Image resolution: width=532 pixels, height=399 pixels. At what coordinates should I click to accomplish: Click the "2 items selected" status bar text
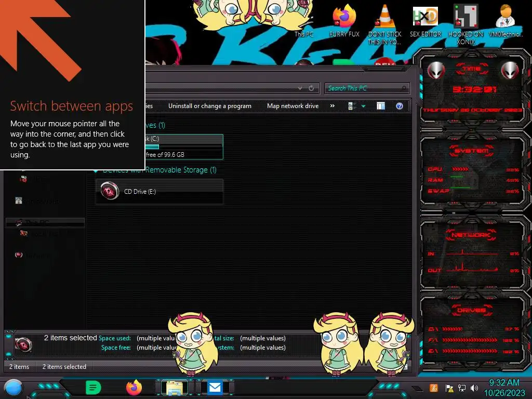(64, 367)
